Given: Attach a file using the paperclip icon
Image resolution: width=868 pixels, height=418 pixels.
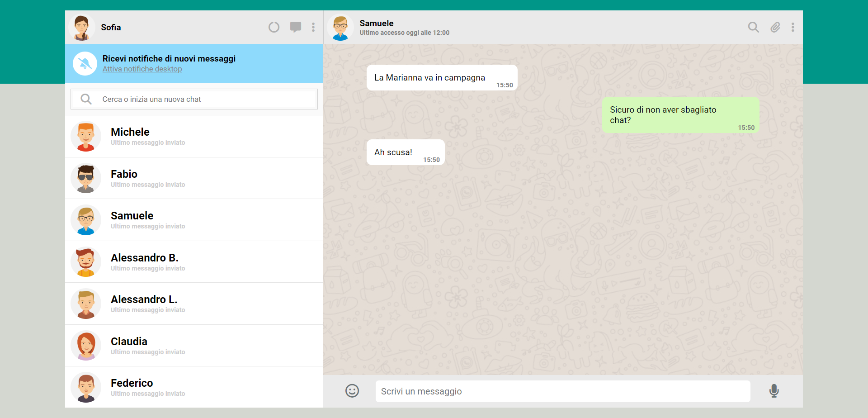Looking at the screenshot, I should pos(775,27).
